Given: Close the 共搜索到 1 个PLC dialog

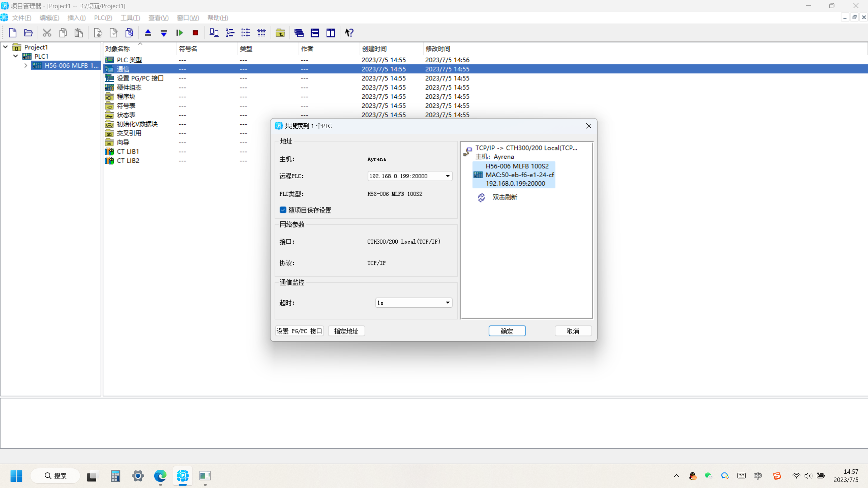Looking at the screenshot, I should (589, 126).
